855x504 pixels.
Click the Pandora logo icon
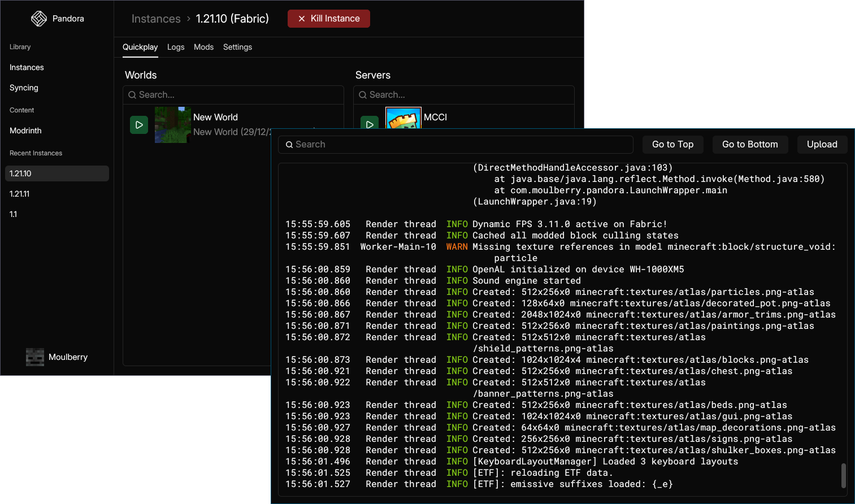click(x=39, y=19)
